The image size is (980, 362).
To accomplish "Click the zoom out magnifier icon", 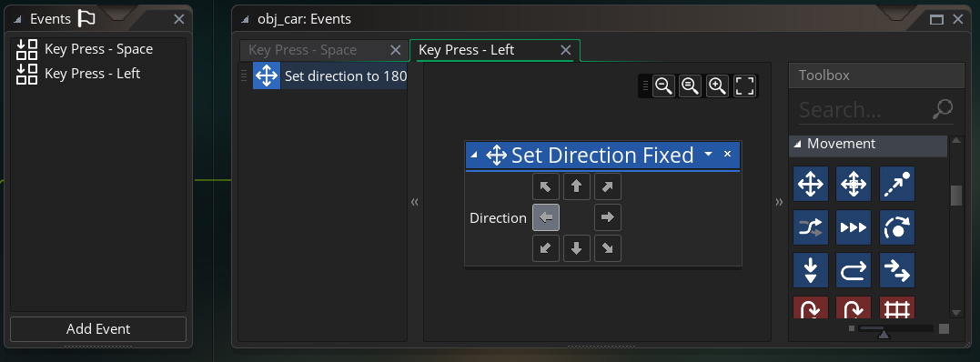I will click(x=663, y=85).
